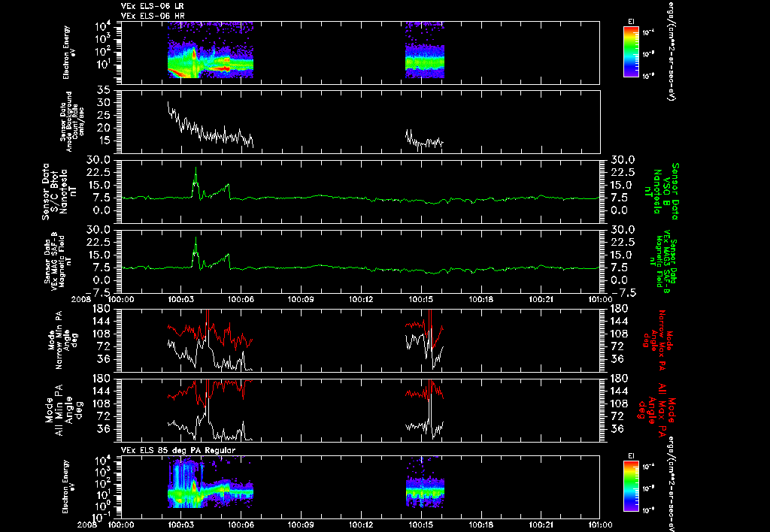Screen dimensions: 770x532
Task: Click the 'Anode Background Count Rate' axis label
Action: pyautogui.click(x=72, y=122)
